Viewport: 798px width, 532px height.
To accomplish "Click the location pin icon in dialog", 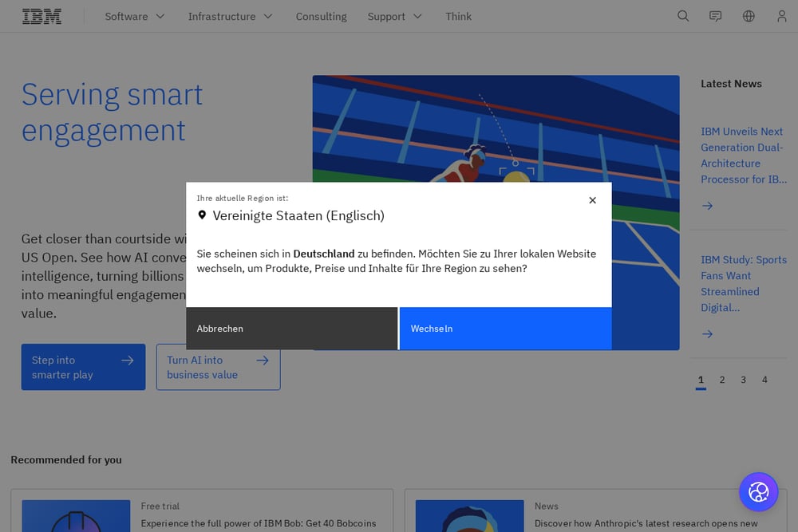I will click(x=202, y=215).
